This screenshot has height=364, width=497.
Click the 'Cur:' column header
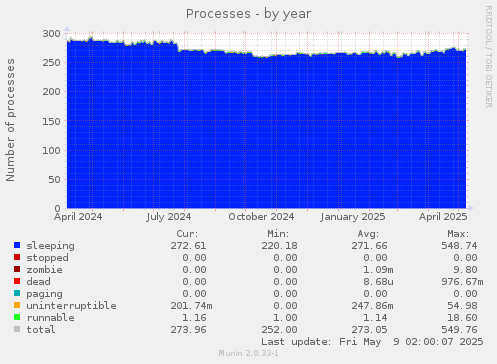click(187, 234)
